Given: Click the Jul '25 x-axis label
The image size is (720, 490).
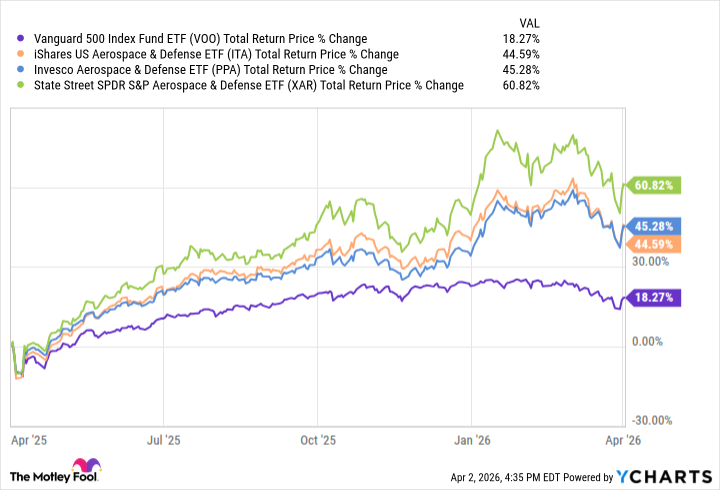Looking at the screenshot, I should point(163,438).
